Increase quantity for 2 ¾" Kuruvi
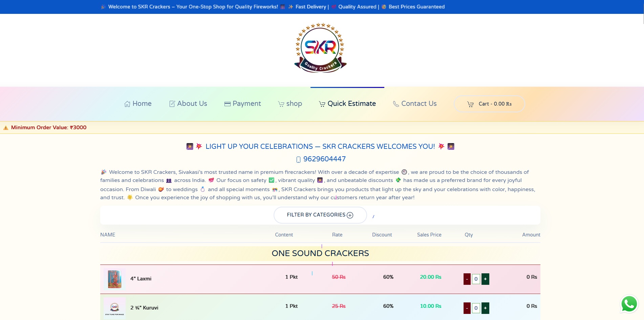The width and height of the screenshot is (644, 320). click(485, 308)
